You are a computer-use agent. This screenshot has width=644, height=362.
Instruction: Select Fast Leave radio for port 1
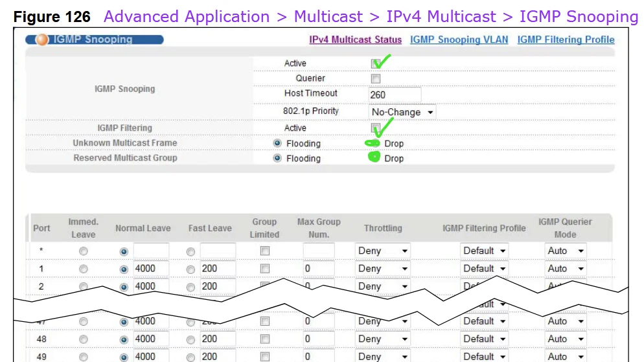pyautogui.click(x=190, y=269)
